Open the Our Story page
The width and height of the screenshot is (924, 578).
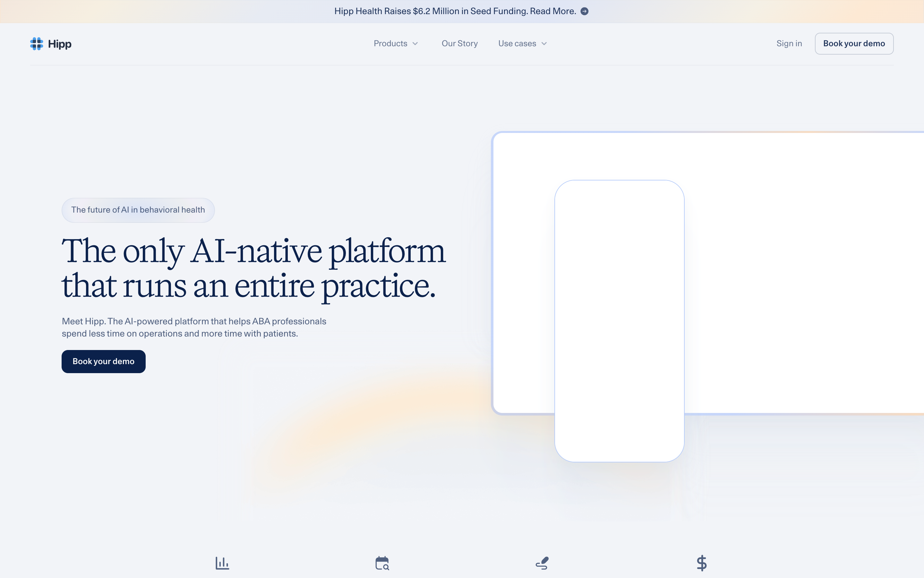[459, 44]
